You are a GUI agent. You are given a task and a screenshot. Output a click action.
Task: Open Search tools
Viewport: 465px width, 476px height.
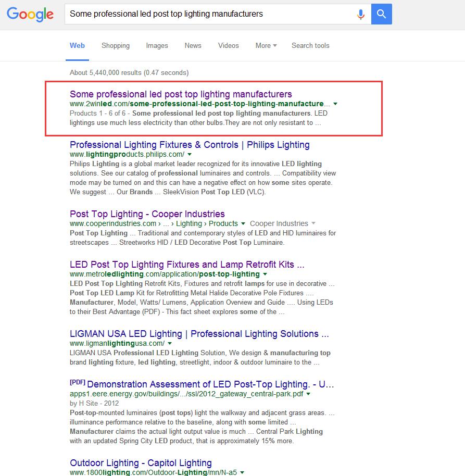pyautogui.click(x=310, y=45)
